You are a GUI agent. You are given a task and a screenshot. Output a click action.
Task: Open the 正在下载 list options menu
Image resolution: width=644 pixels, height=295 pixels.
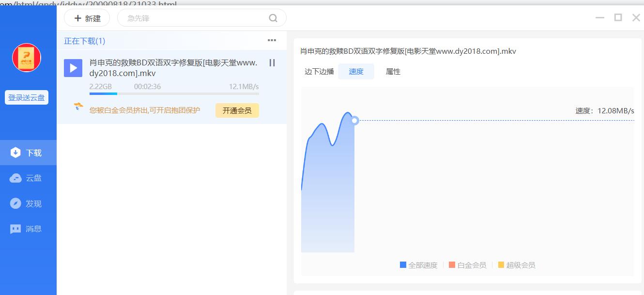(x=272, y=40)
